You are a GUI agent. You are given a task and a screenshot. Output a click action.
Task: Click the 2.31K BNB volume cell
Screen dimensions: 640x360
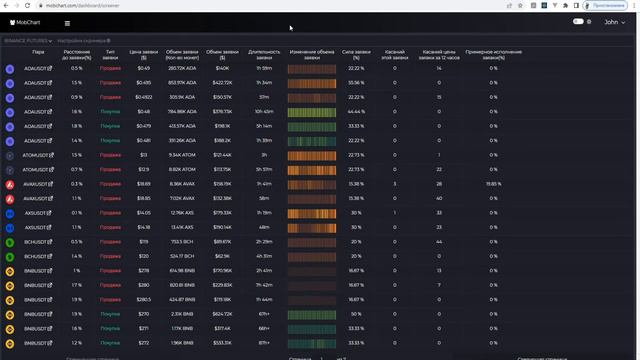point(182,314)
